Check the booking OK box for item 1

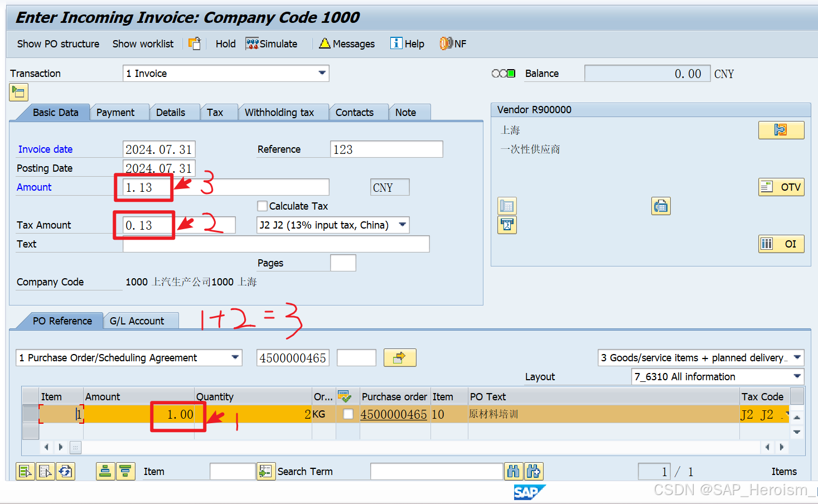348,414
